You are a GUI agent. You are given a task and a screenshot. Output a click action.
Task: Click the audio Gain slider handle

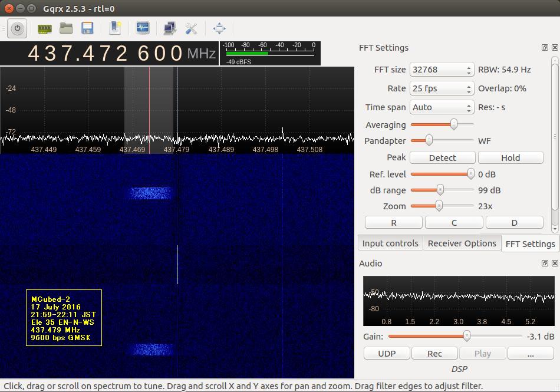(466, 336)
